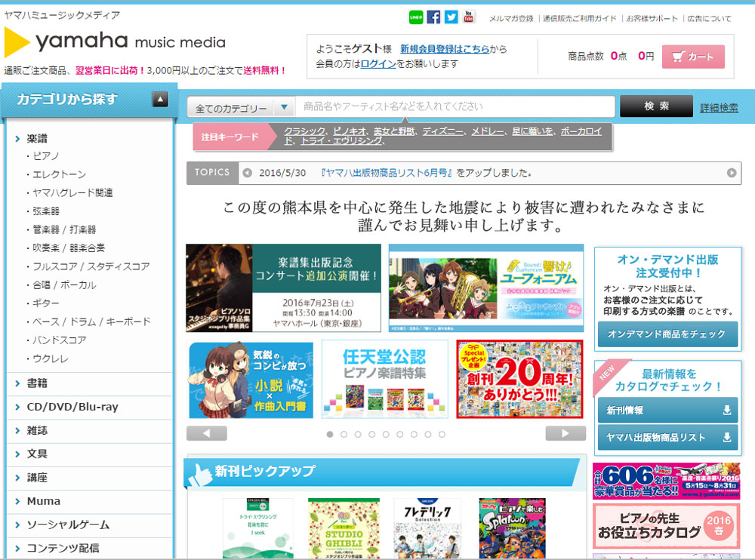Image resolution: width=755 pixels, height=560 pixels.
Task: Select ギター subcategory
Action: [46, 303]
